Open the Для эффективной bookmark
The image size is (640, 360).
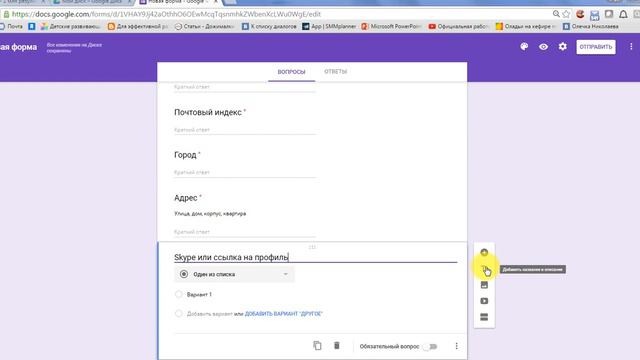(x=138, y=27)
